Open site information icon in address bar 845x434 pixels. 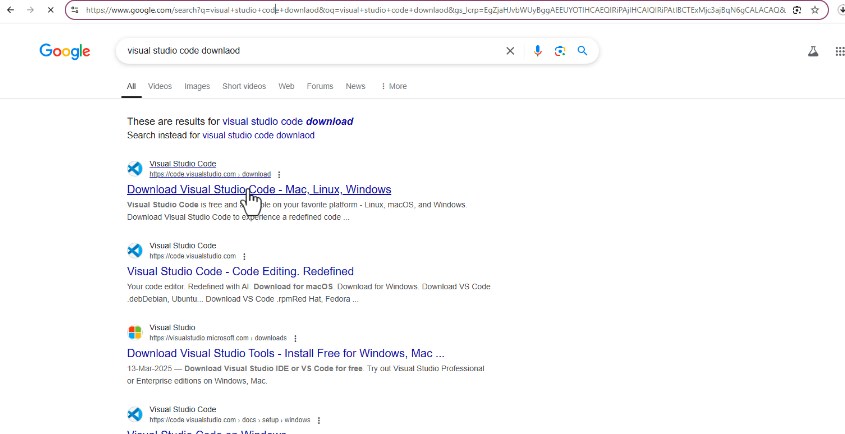click(75, 10)
